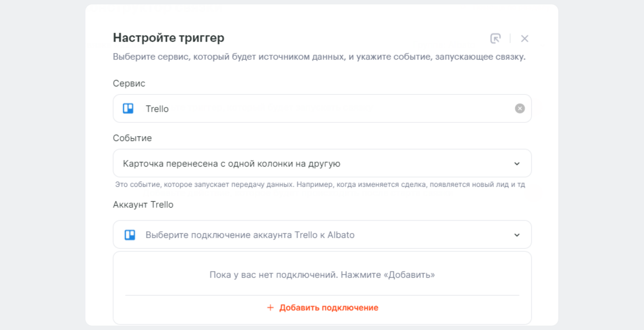Expand the Trello account dropdown chevron
Image resolution: width=644 pixels, height=330 pixels.
tap(517, 235)
